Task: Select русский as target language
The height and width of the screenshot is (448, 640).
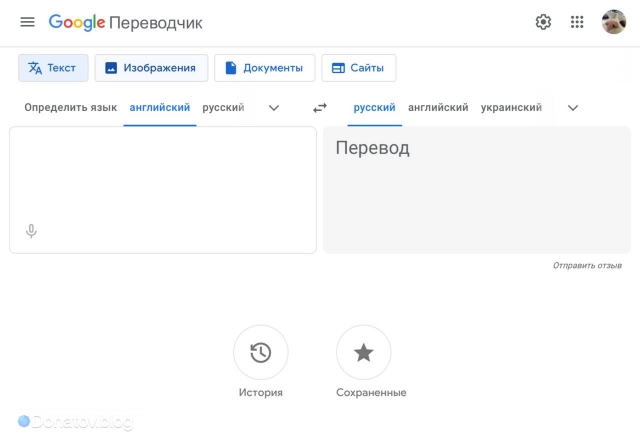Action: [x=374, y=108]
